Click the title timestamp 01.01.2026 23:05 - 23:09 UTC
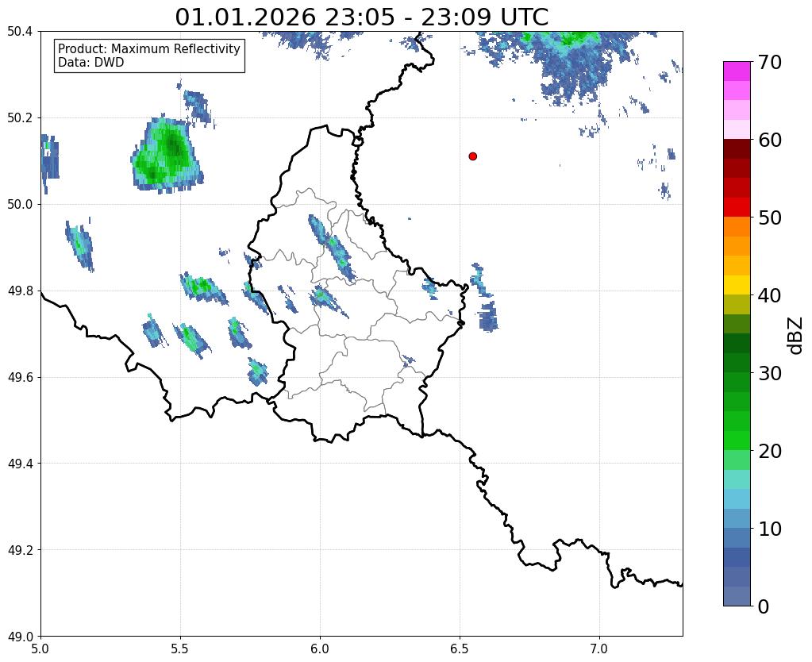Screen dimensions: 812x662 pyautogui.click(x=361, y=17)
